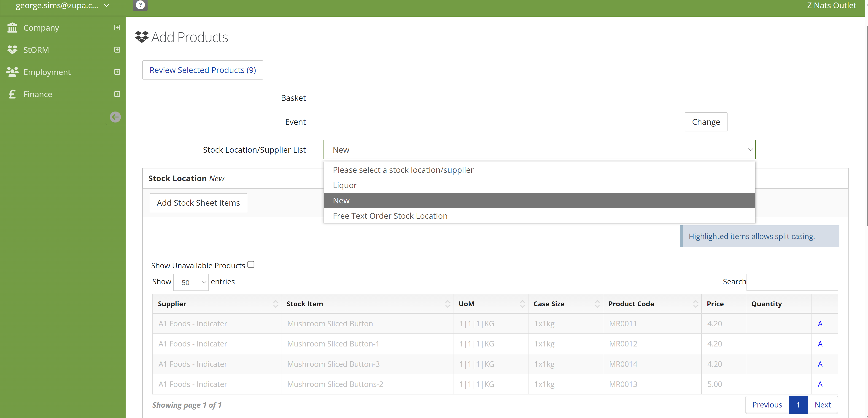Click 'Mushroom Sliced Button-3' stock item cell
This screenshot has height=418, width=868.
367,364
